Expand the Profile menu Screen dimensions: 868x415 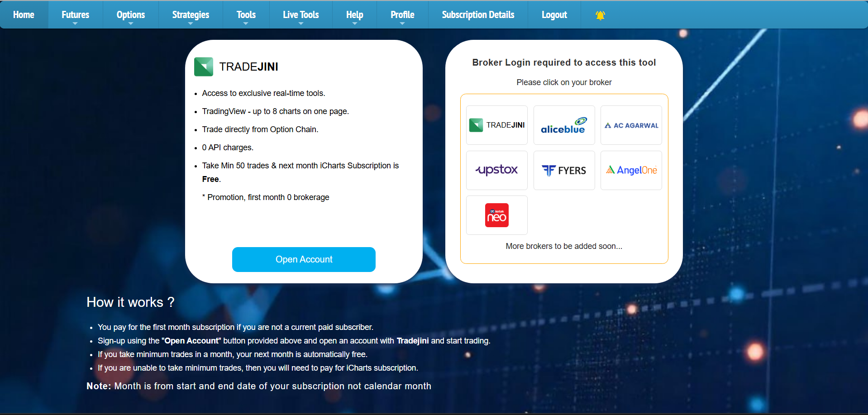402,15
